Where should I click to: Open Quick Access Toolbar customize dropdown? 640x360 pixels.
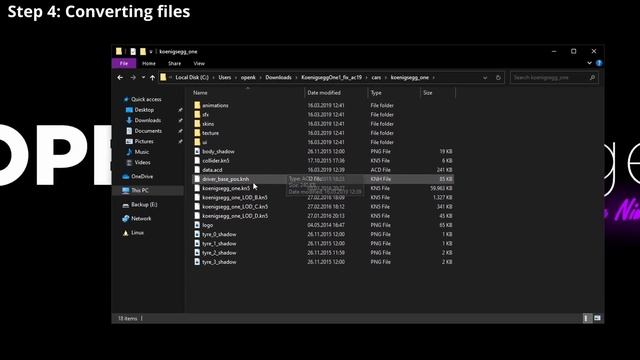coord(151,52)
